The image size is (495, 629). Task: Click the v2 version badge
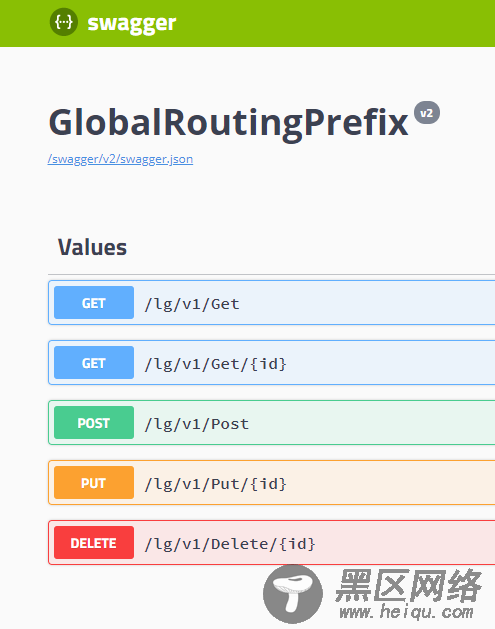click(x=427, y=113)
